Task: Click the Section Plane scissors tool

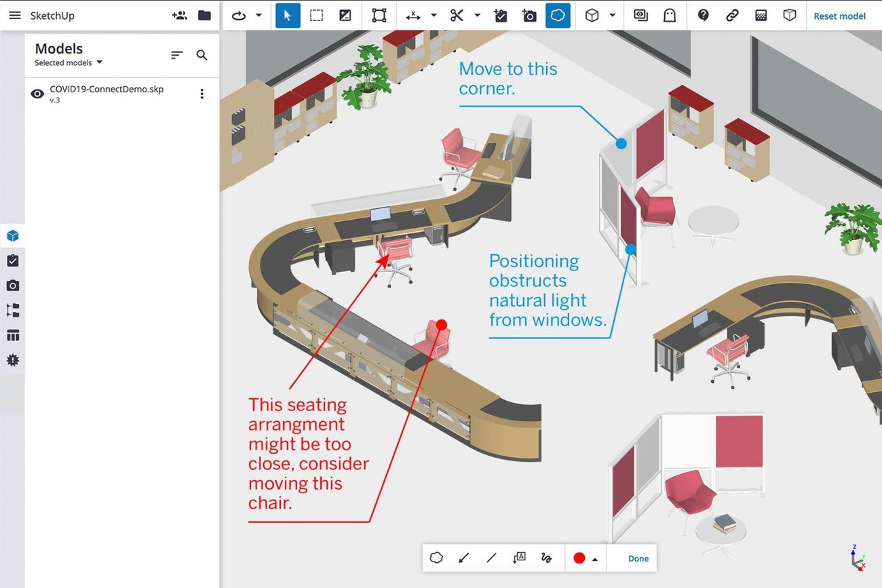Action: (457, 16)
